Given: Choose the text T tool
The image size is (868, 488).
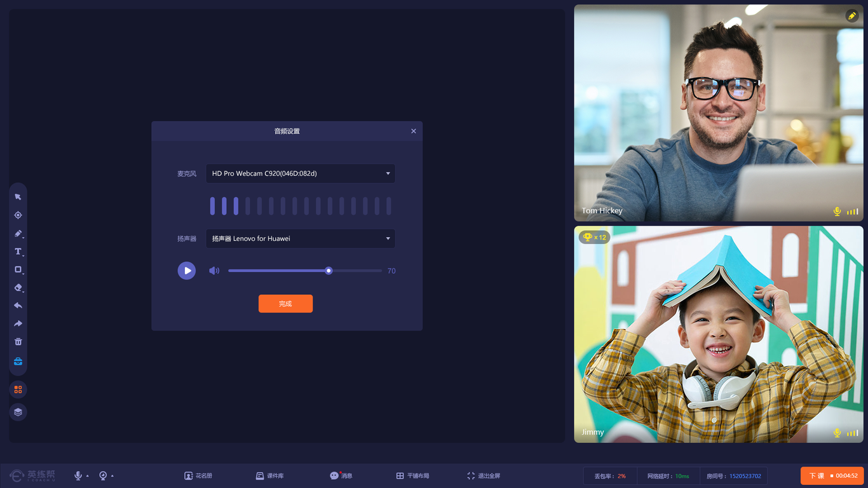Looking at the screenshot, I should (x=18, y=252).
